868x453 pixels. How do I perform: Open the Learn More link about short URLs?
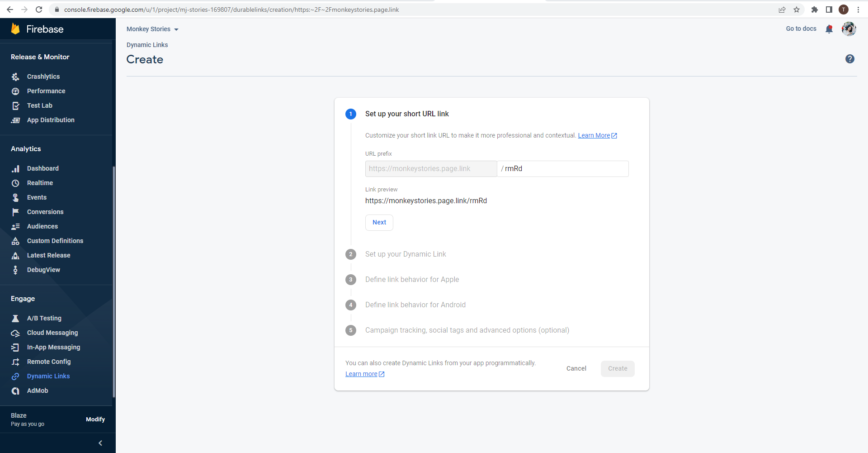(x=597, y=135)
